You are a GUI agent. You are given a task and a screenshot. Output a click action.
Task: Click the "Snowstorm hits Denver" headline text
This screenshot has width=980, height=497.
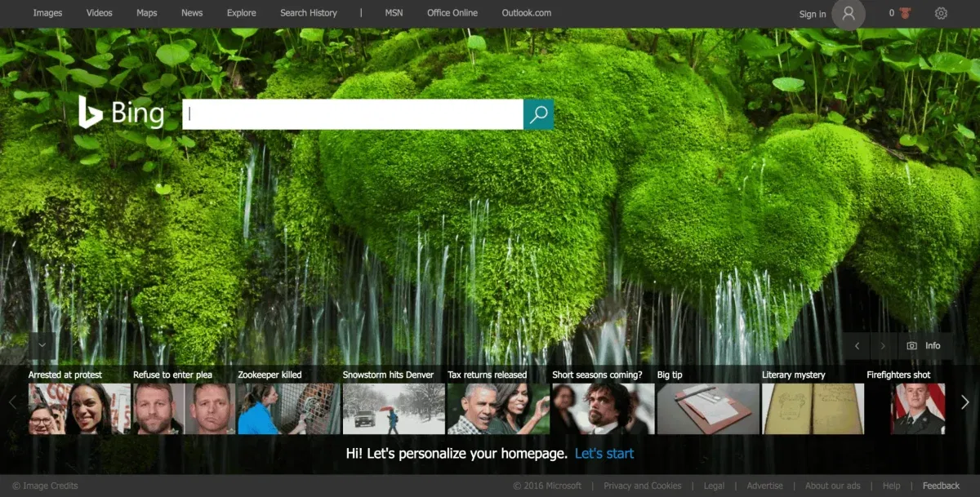pyautogui.click(x=388, y=375)
